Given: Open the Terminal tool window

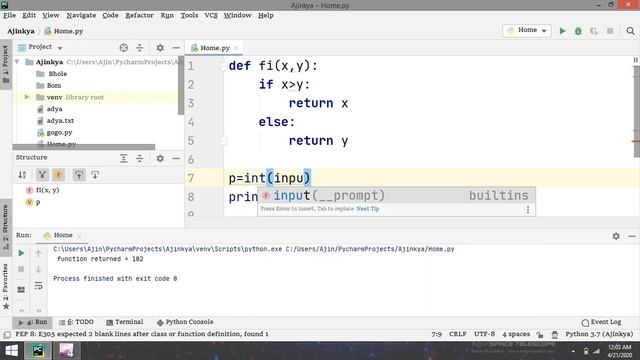Looking at the screenshot, I should [125, 322].
